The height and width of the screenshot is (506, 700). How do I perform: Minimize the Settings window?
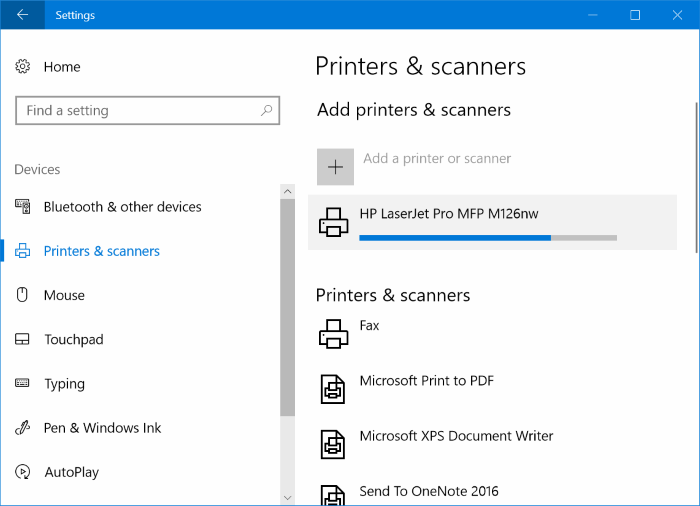[593, 15]
